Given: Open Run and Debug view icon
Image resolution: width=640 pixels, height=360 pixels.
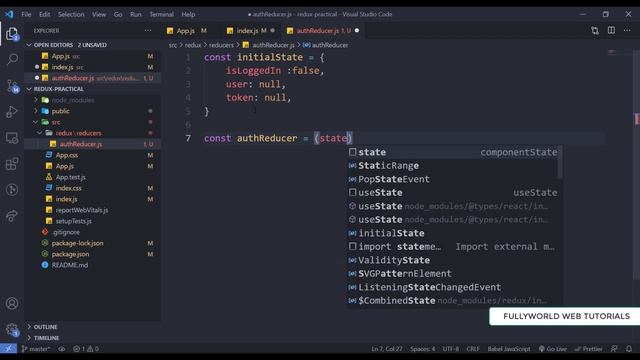Looking at the screenshot, I should point(12,112).
